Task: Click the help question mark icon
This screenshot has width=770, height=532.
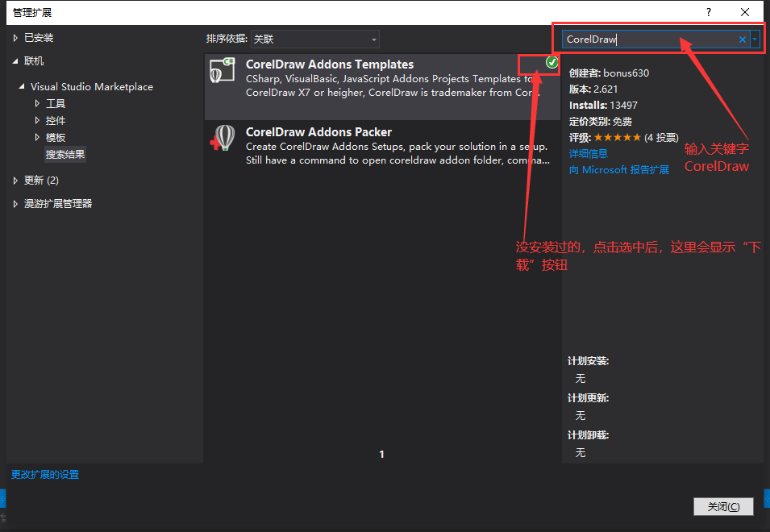Action: [x=709, y=12]
